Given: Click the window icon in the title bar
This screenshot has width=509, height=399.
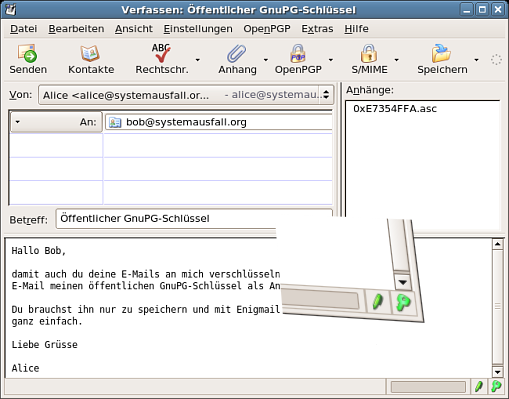Looking at the screenshot, I should [11, 9].
